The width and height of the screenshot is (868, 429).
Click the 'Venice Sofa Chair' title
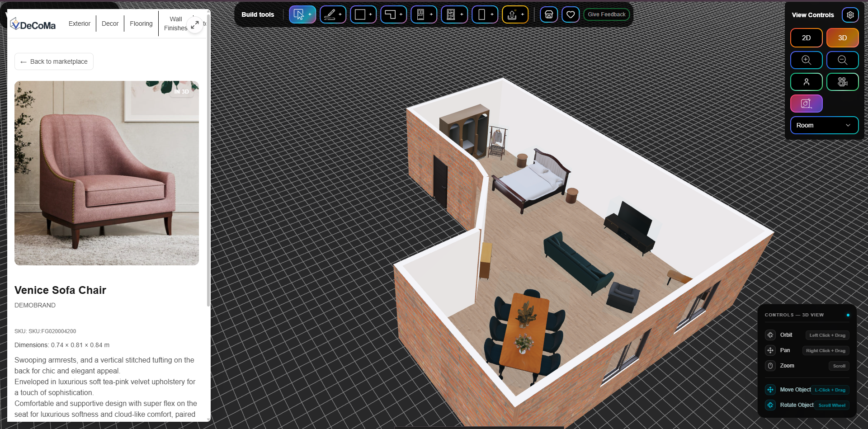click(60, 290)
